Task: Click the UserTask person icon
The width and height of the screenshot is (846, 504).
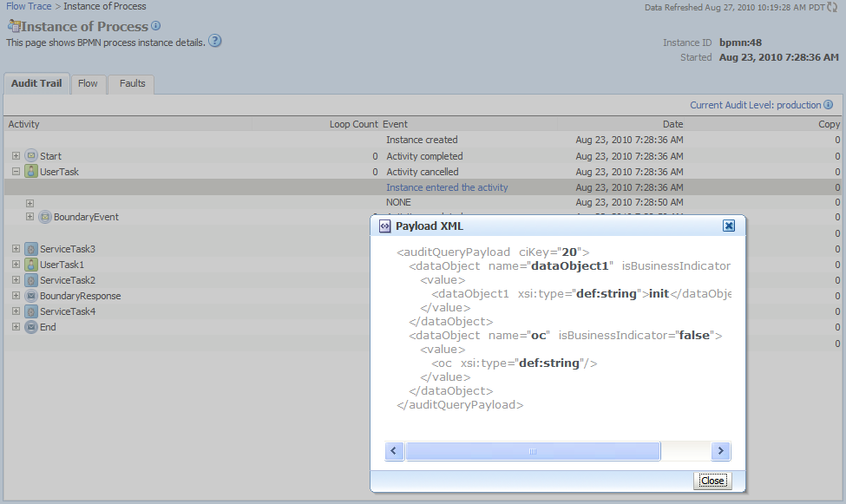Action: 33,172
